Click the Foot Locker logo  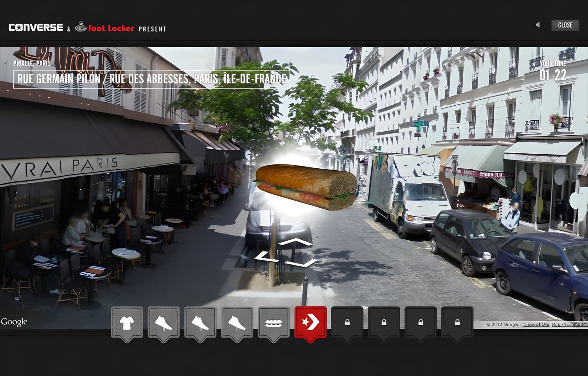click(x=104, y=27)
